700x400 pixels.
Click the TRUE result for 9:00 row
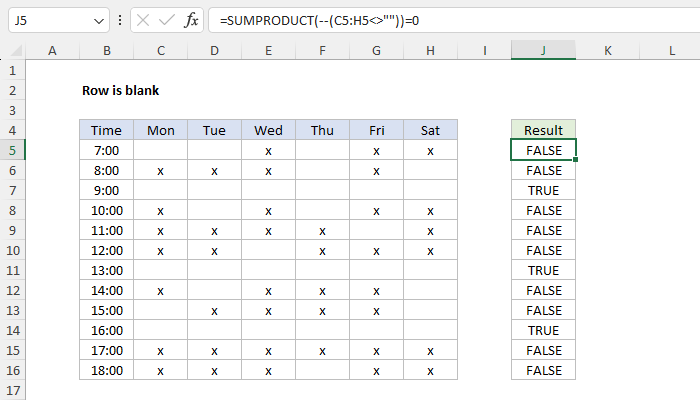click(x=543, y=190)
